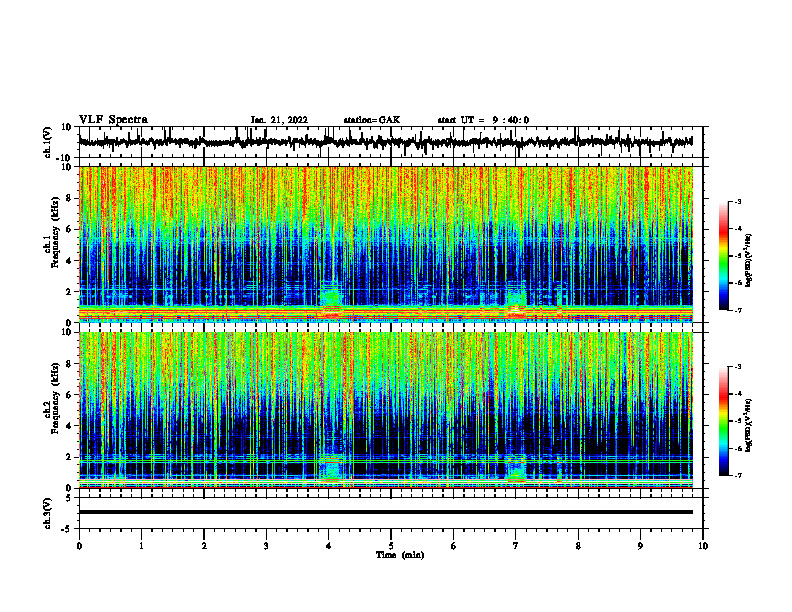Click the '-7' label on ch.2 color bar
This screenshot has height=612, width=792.
pos(738,476)
